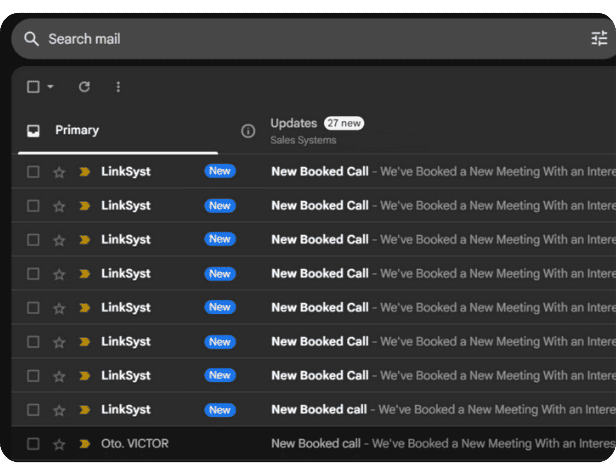Click New label on LinkSyst row above Oto. VICTOR
616x475 pixels.
(x=220, y=410)
